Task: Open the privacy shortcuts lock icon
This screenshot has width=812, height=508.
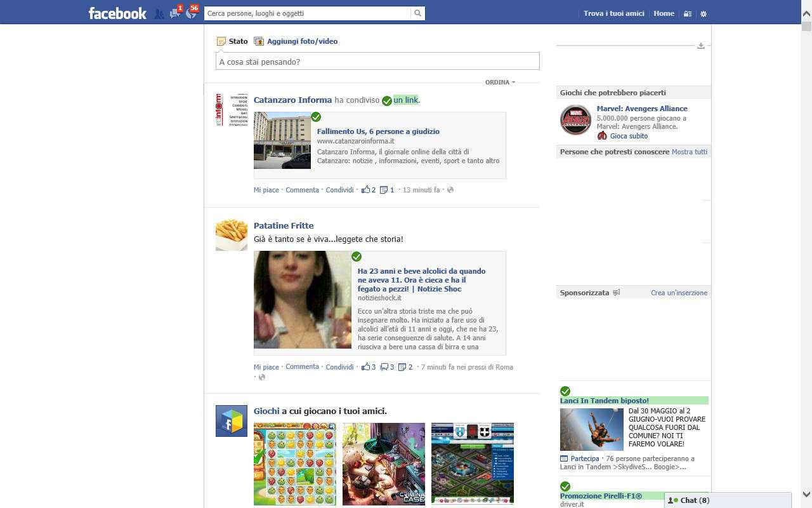Action: point(687,13)
